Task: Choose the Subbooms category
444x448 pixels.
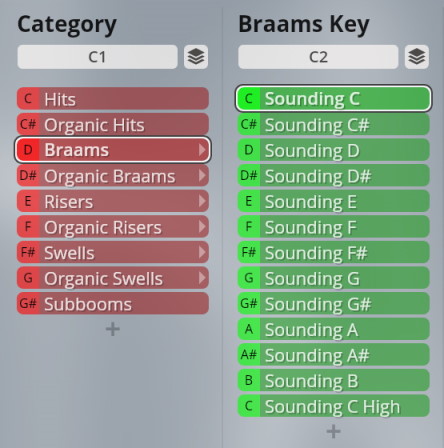Action: 113,304
